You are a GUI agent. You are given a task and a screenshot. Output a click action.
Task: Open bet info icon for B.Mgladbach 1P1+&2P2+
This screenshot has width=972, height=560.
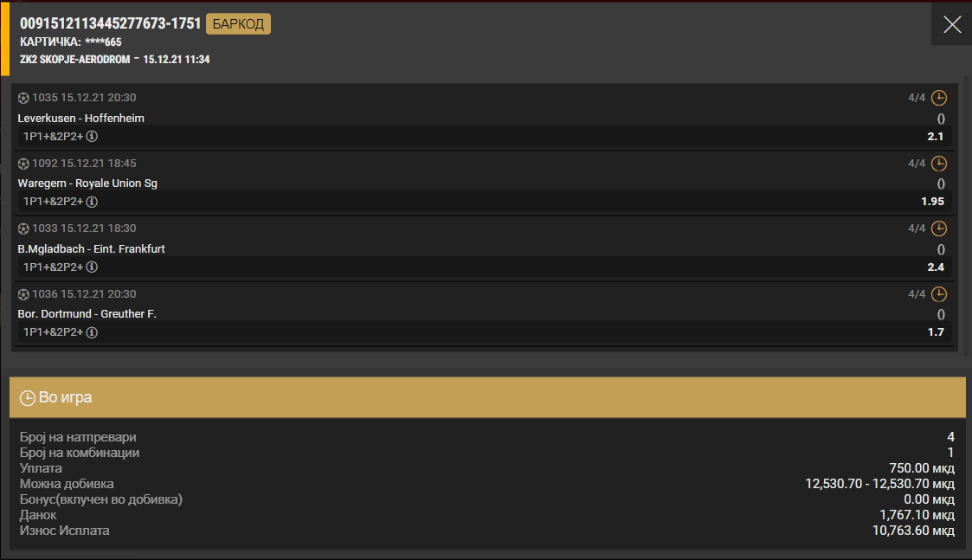click(92, 267)
